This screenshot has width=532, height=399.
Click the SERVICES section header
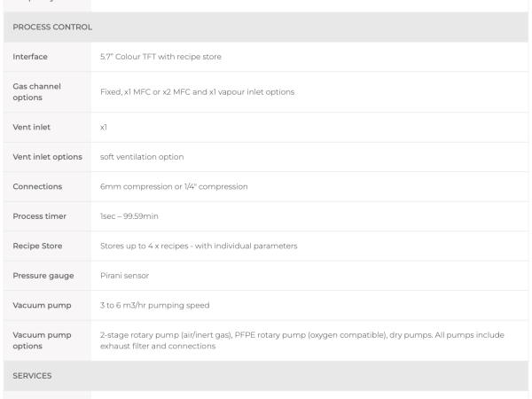pos(32,376)
